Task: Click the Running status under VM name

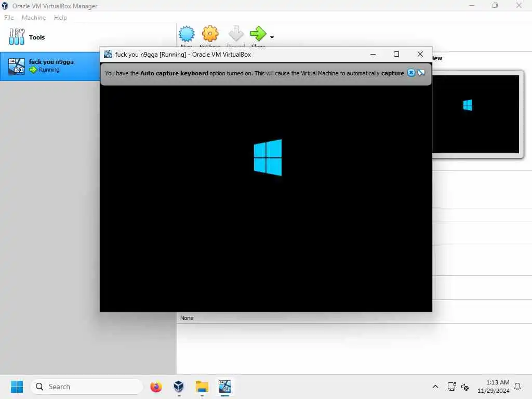Action: 49,70
